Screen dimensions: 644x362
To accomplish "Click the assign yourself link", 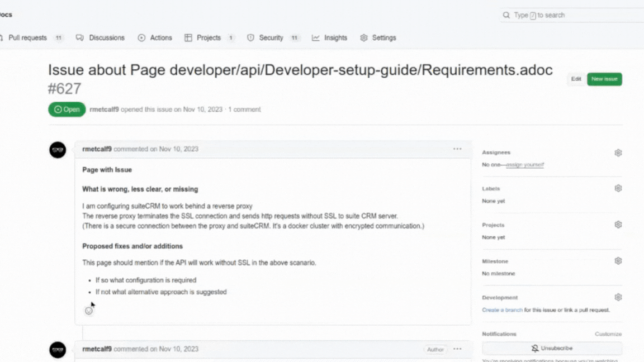I will point(524,165).
